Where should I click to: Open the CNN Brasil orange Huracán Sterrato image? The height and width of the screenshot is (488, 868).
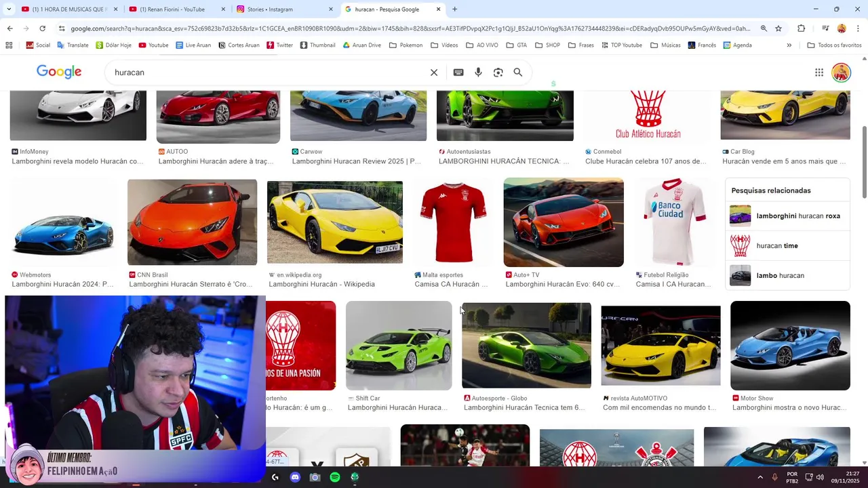pos(193,222)
